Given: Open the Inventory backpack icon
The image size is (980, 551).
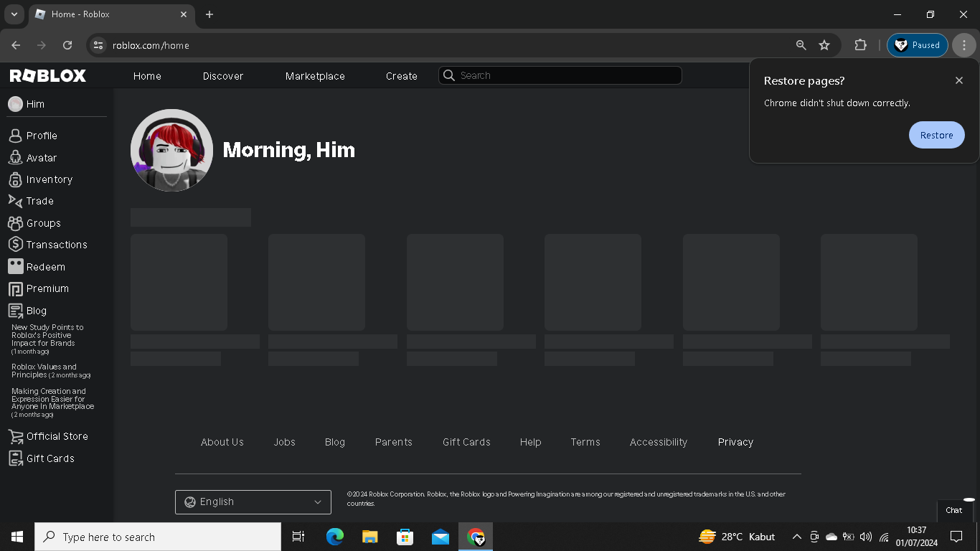Looking at the screenshot, I should (15, 179).
